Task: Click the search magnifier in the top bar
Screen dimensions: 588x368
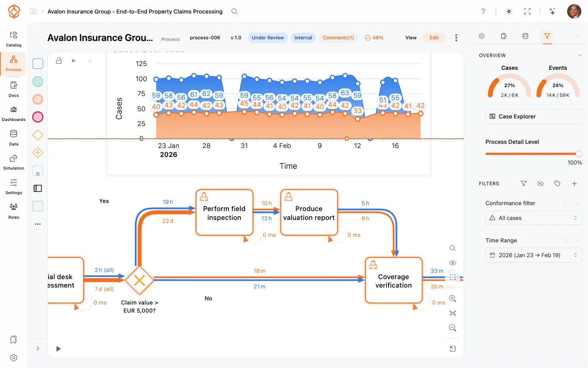Action: click(234, 11)
